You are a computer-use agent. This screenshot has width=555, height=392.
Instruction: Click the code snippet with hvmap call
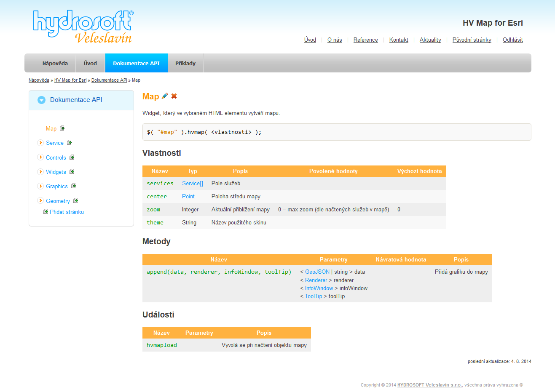(x=337, y=132)
